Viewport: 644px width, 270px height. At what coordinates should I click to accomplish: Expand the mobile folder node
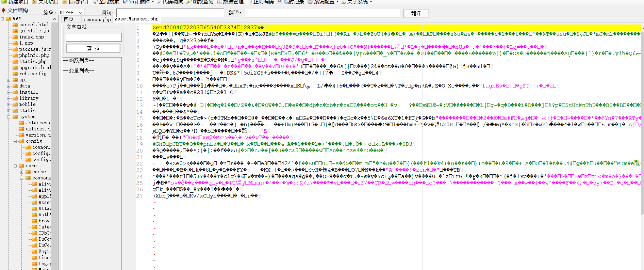pos(9,105)
